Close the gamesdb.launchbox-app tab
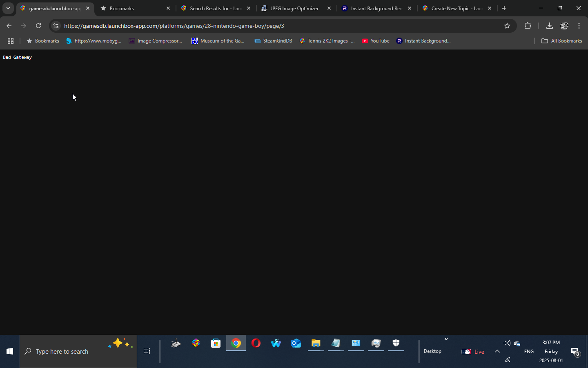The image size is (588, 368). pos(88,8)
